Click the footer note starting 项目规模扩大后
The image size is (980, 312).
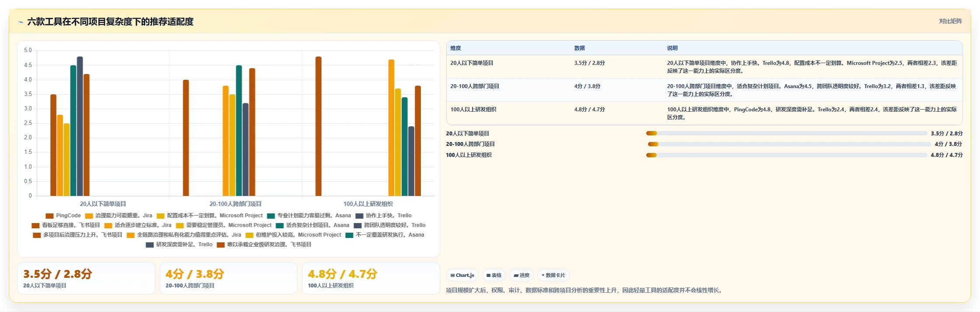pyautogui.click(x=584, y=290)
